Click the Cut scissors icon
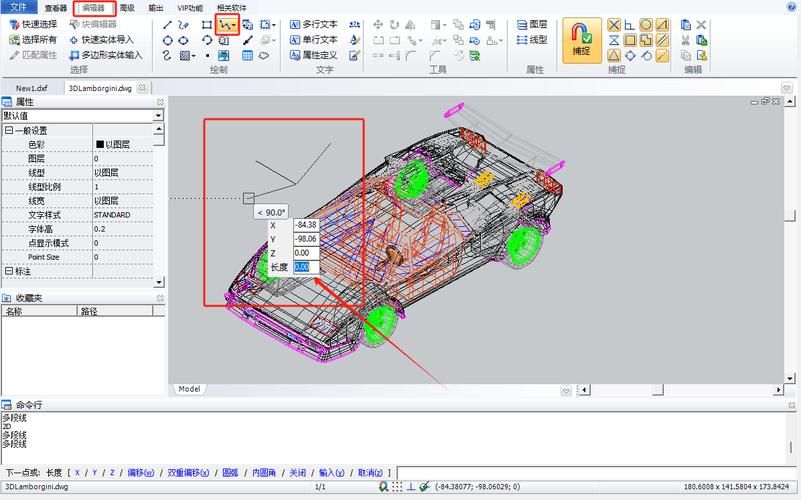Viewport: 805px width, 500px height. point(685,40)
